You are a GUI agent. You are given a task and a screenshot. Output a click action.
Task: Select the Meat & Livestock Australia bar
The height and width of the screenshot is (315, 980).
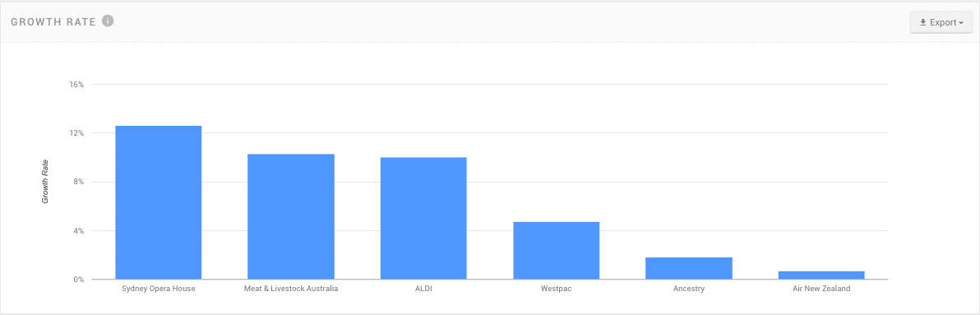pos(290,216)
